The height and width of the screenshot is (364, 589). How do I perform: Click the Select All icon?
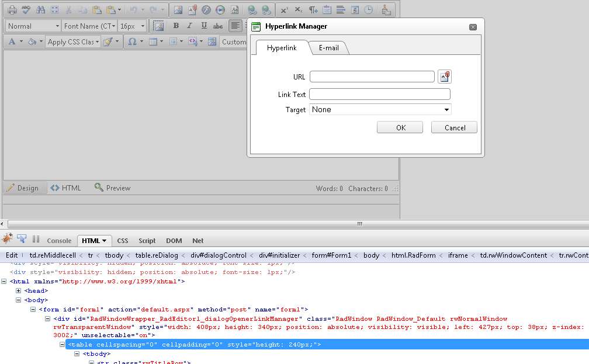pyautogui.click(x=55, y=10)
